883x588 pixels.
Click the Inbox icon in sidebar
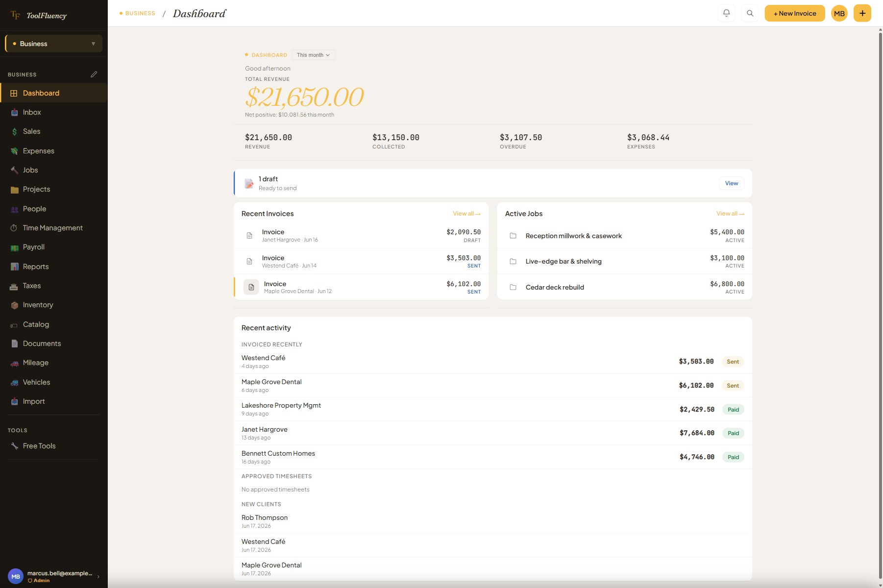[14, 112]
